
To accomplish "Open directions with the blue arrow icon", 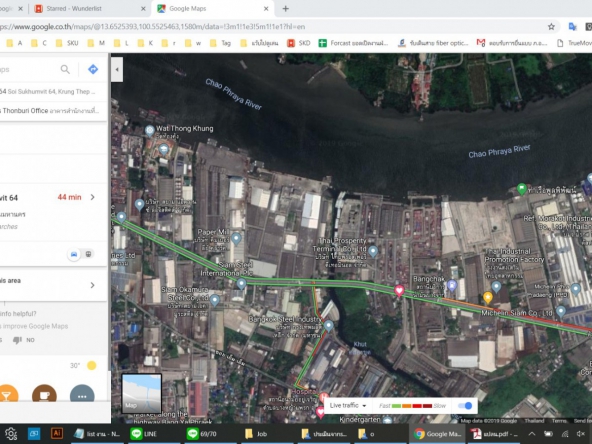I will (93, 69).
